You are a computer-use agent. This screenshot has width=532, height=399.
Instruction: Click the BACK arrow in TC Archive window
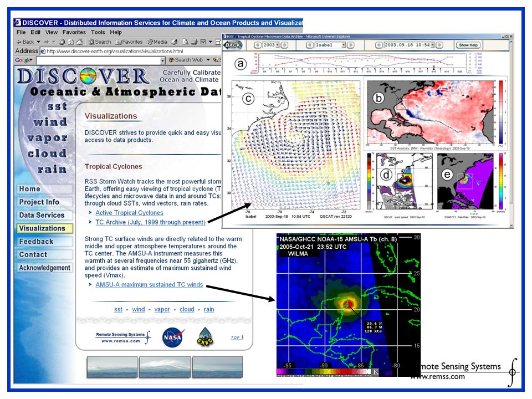pyautogui.click(x=232, y=45)
